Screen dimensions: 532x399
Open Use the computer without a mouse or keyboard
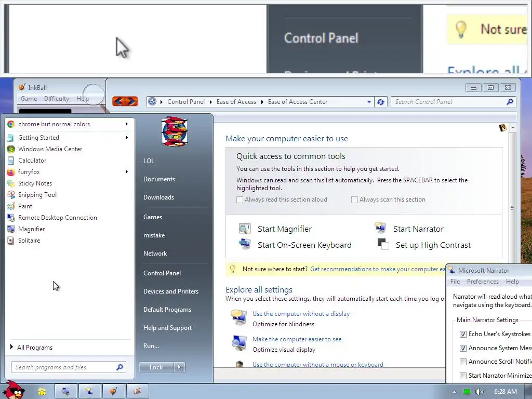pos(318,364)
